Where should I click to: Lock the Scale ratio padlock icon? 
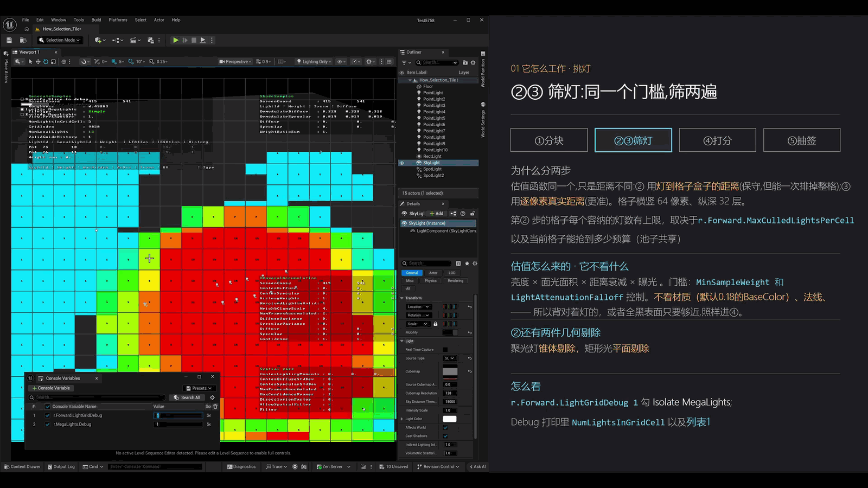[435, 324]
